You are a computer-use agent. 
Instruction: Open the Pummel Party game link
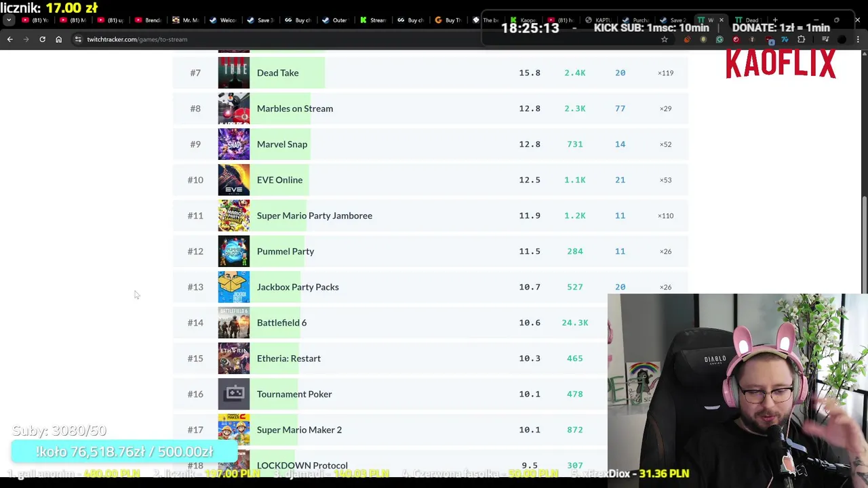pos(285,251)
